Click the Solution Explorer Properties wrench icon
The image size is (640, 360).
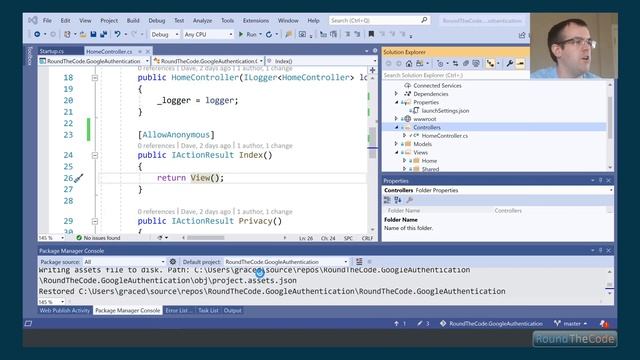(509, 64)
